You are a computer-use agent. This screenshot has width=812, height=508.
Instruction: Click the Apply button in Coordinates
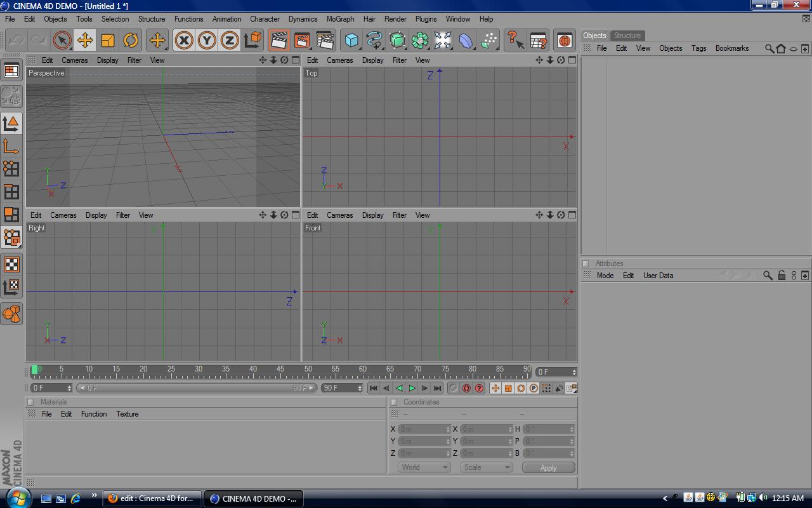coord(548,467)
